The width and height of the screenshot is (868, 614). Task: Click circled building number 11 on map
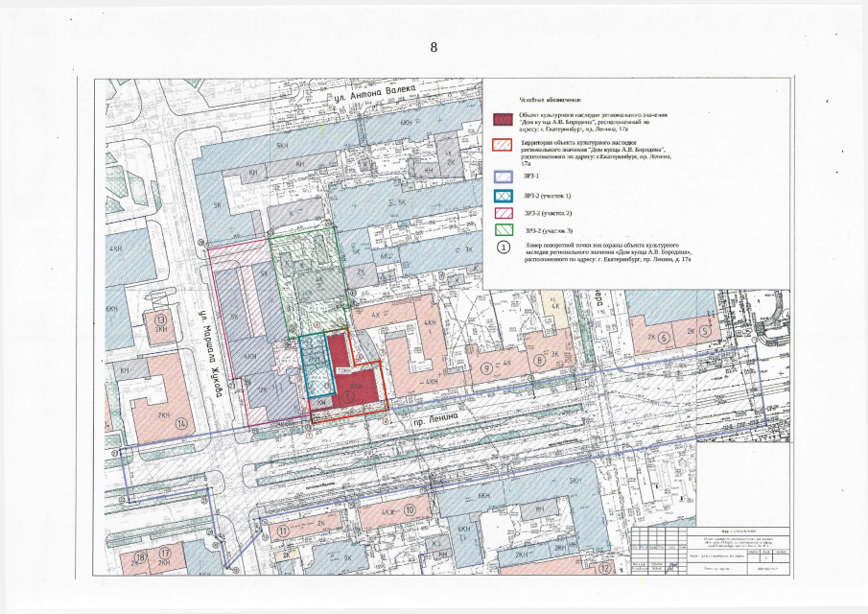(x=283, y=530)
